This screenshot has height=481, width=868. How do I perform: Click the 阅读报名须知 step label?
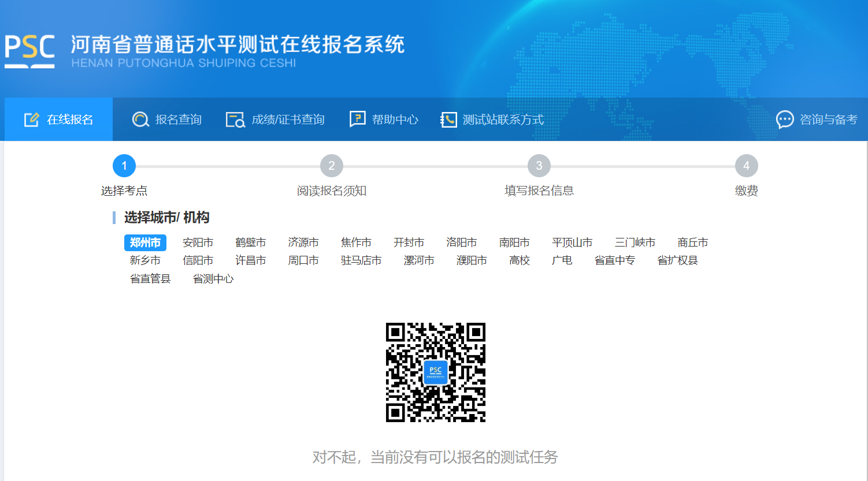tap(332, 191)
